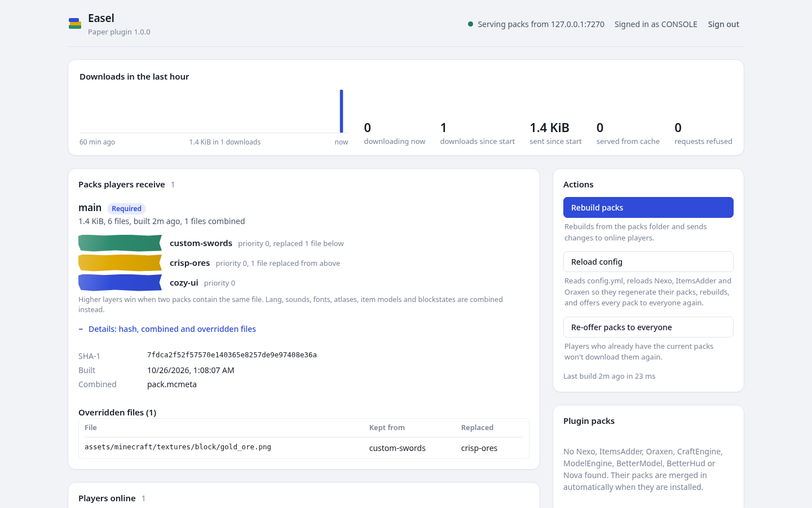This screenshot has width=812, height=508.
Task: Click the 'Packs players receive' heading
Action: pos(122,185)
